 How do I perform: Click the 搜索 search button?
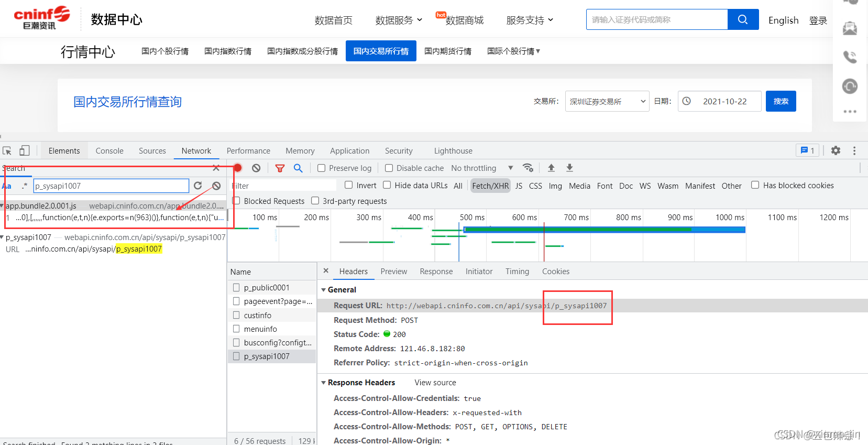coord(781,101)
